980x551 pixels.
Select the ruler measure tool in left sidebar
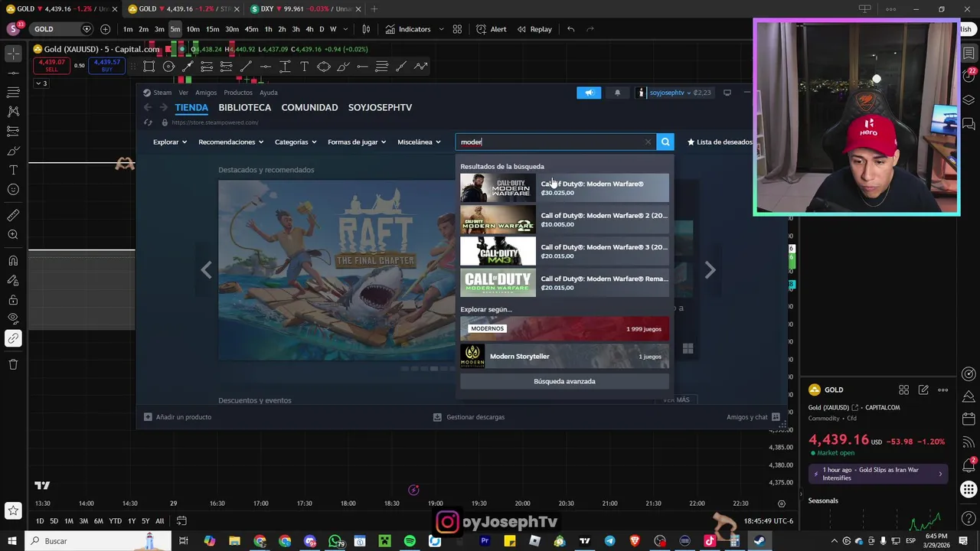point(13,215)
